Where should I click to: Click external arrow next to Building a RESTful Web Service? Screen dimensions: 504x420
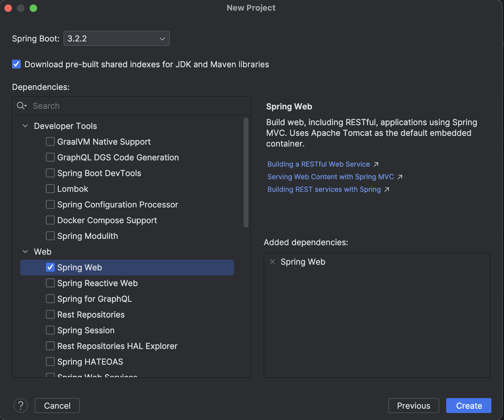click(x=376, y=164)
